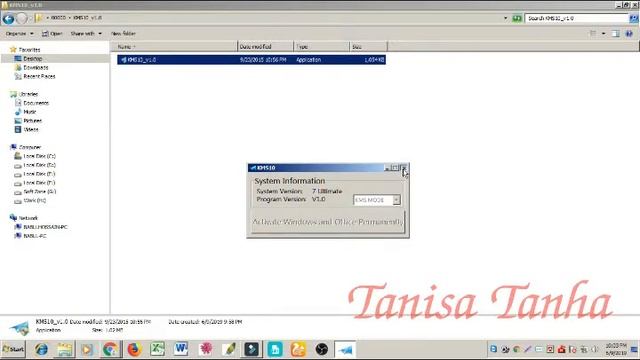
Task: Select Computer in the navigation pane
Action: coord(26,147)
